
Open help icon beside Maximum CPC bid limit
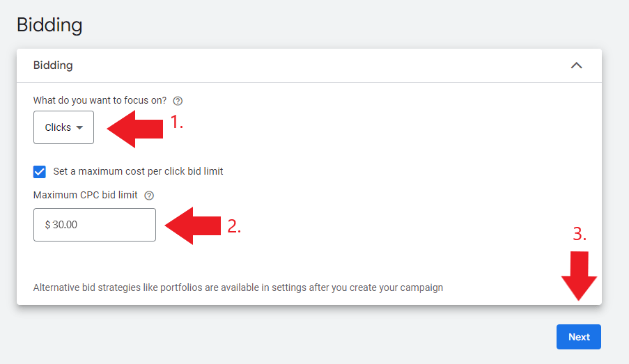pyautogui.click(x=149, y=196)
